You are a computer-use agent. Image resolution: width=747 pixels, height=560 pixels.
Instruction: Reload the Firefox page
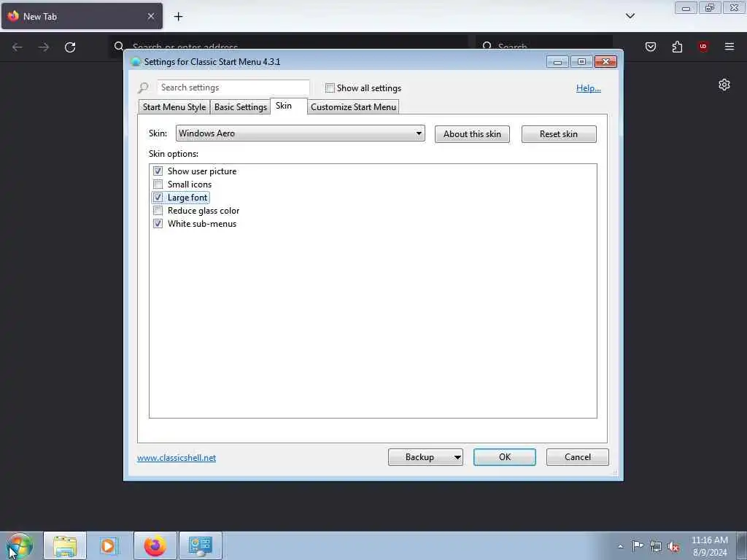(70, 47)
